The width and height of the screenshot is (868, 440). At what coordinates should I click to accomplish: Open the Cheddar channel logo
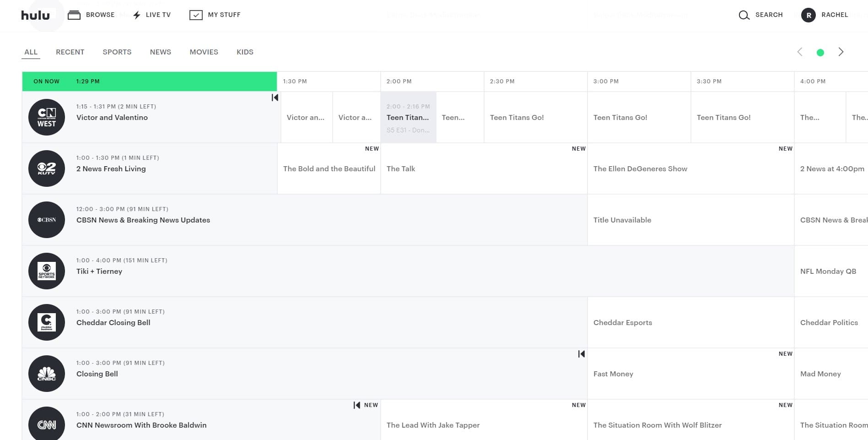[47, 322]
